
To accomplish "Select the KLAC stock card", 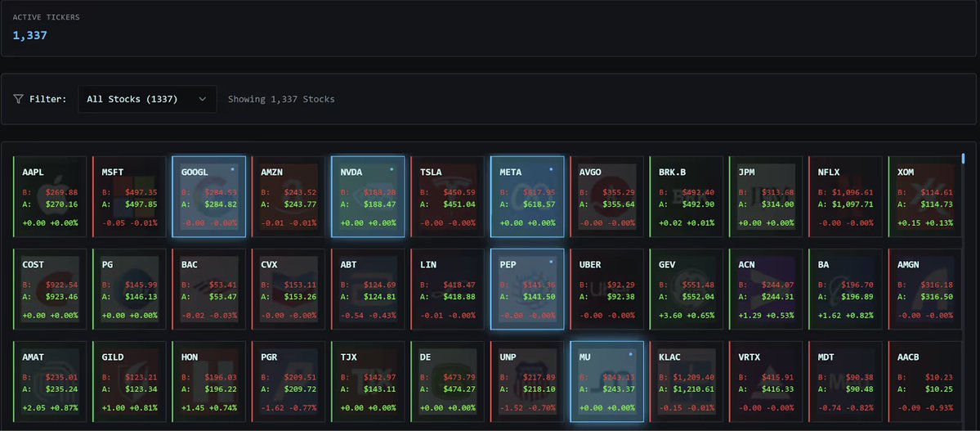I will click(687, 382).
